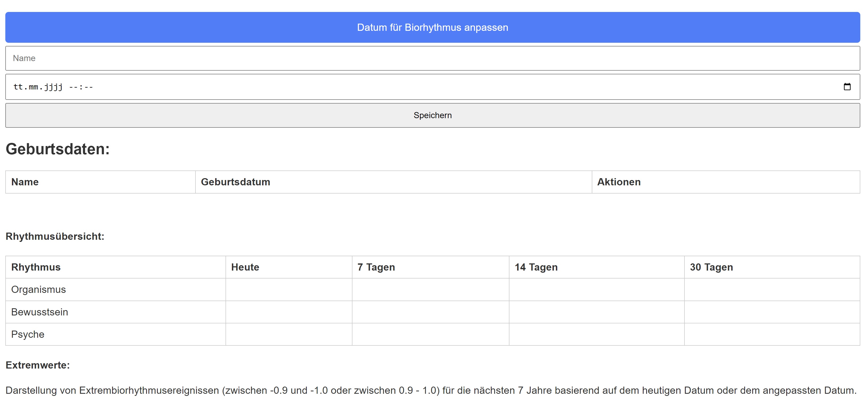This screenshot has height=415, width=868.
Task: Click the 14 Tagen column header
Action: coord(536,267)
